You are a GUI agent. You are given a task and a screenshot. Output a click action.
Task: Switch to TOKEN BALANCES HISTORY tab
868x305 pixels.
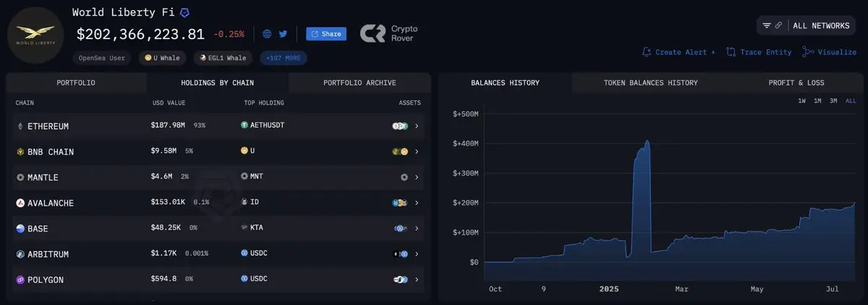coord(650,83)
